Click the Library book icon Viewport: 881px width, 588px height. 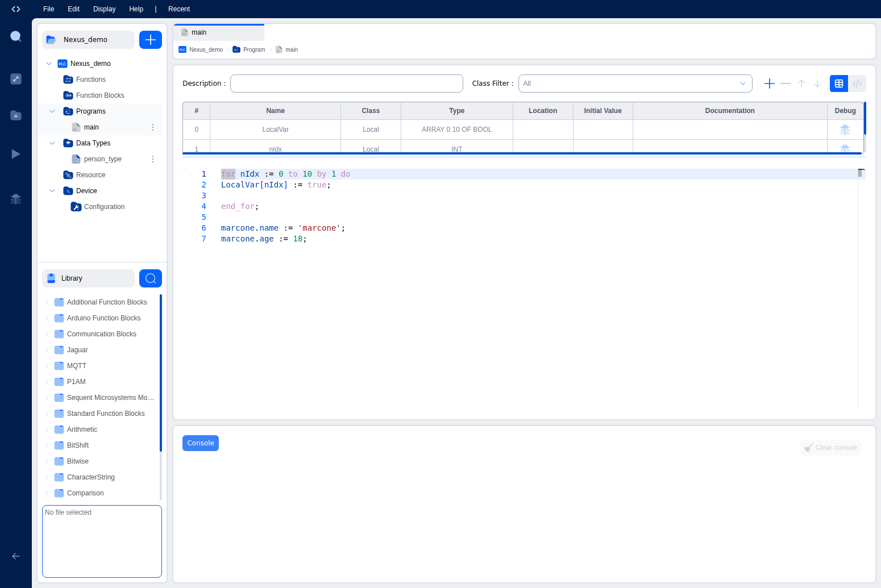(x=51, y=278)
